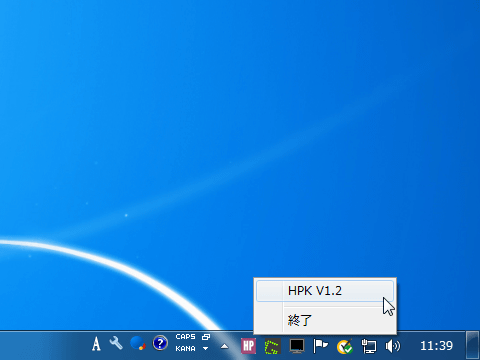
Task: Open the network connection tray icon
Action: tap(369, 346)
